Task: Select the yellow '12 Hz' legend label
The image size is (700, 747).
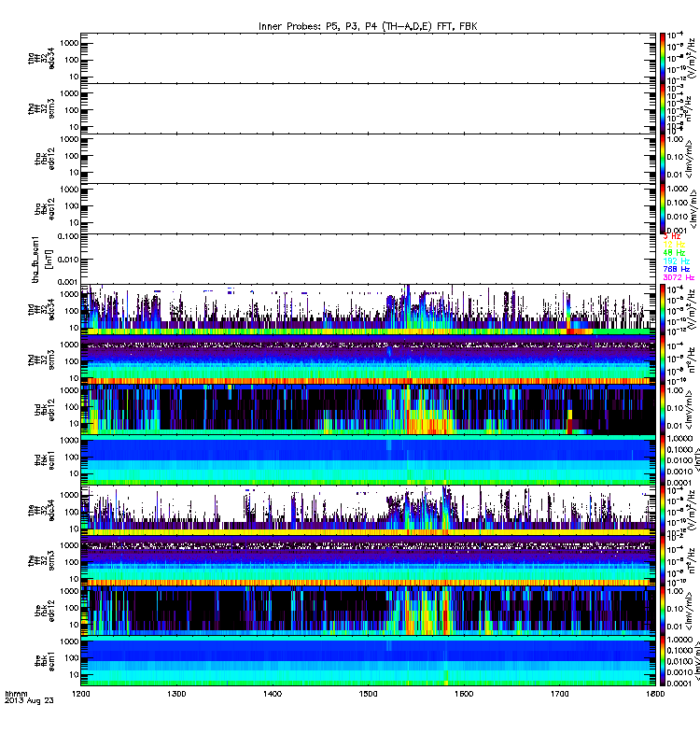Action: [x=674, y=245]
